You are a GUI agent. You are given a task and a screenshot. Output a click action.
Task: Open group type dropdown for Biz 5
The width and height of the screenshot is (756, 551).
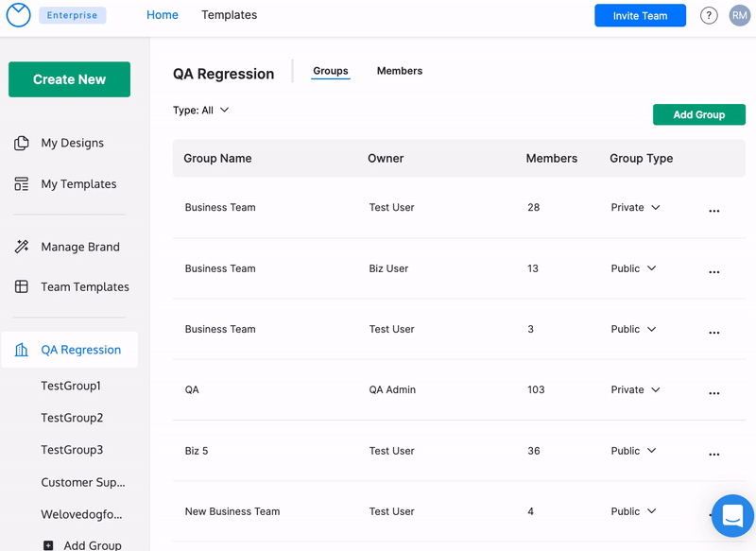pyautogui.click(x=633, y=451)
